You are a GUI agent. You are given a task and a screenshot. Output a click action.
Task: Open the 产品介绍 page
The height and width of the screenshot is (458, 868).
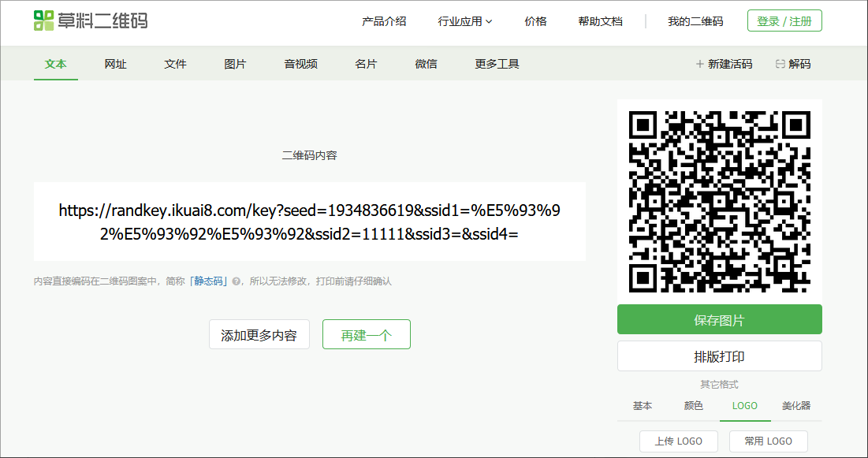(x=384, y=21)
